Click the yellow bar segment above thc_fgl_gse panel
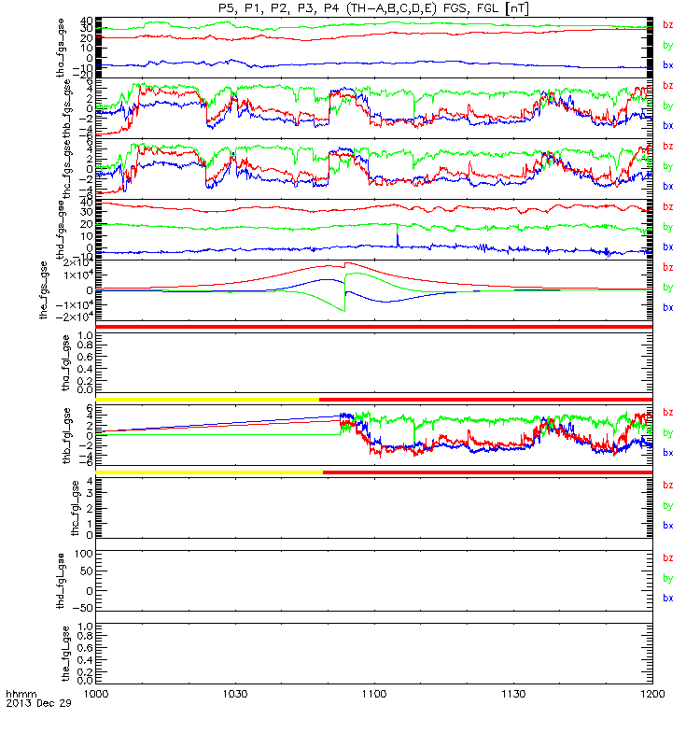700x747 pixels. (x=209, y=472)
